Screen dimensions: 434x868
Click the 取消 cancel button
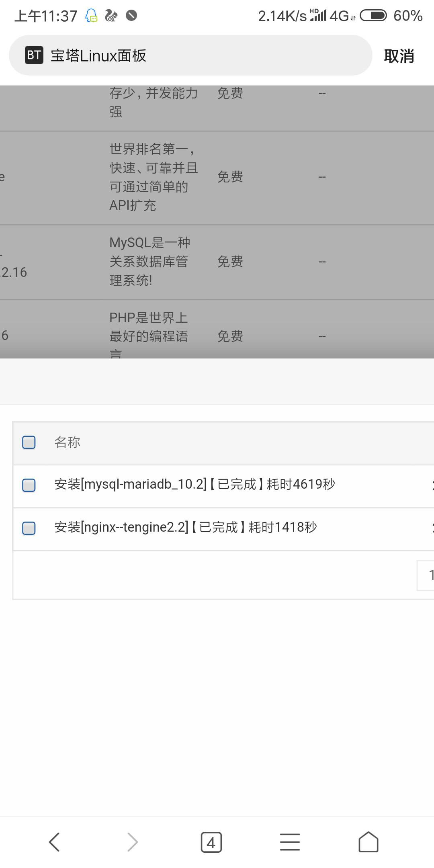pyautogui.click(x=399, y=56)
